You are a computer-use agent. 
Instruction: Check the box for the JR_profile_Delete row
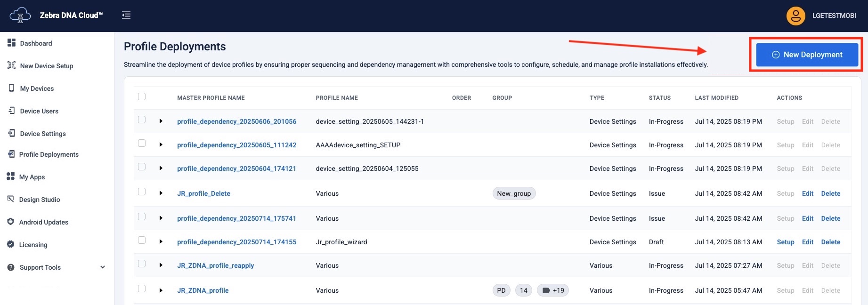tap(142, 192)
